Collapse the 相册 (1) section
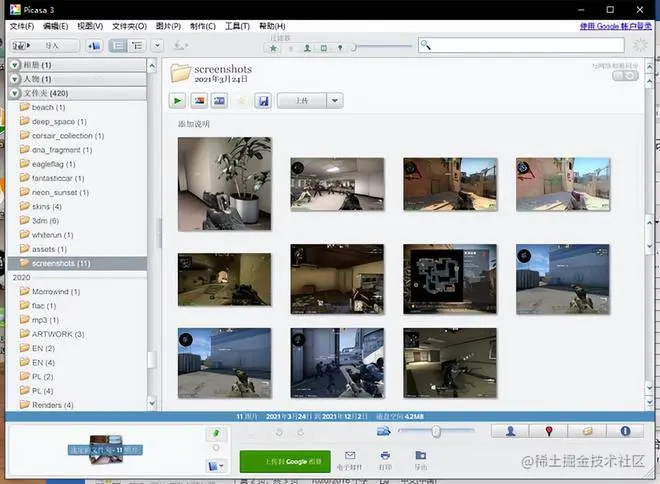Screen dimensions: 660x484 (x=15, y=65)
